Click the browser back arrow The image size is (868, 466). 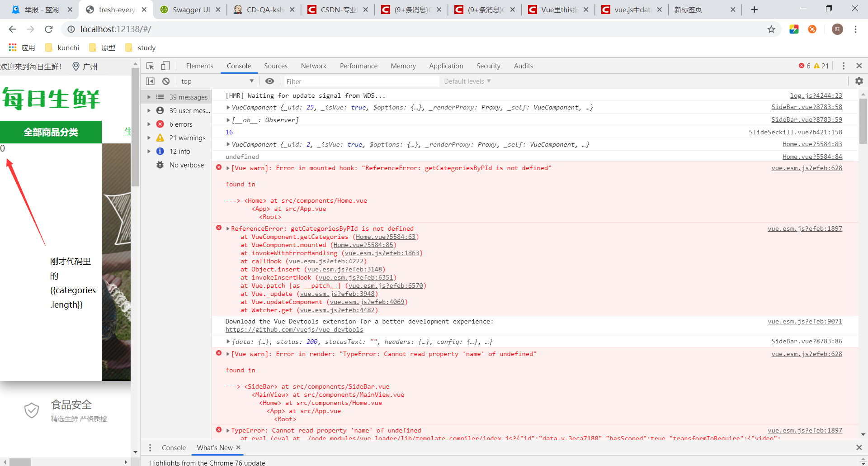coord(12,29)
